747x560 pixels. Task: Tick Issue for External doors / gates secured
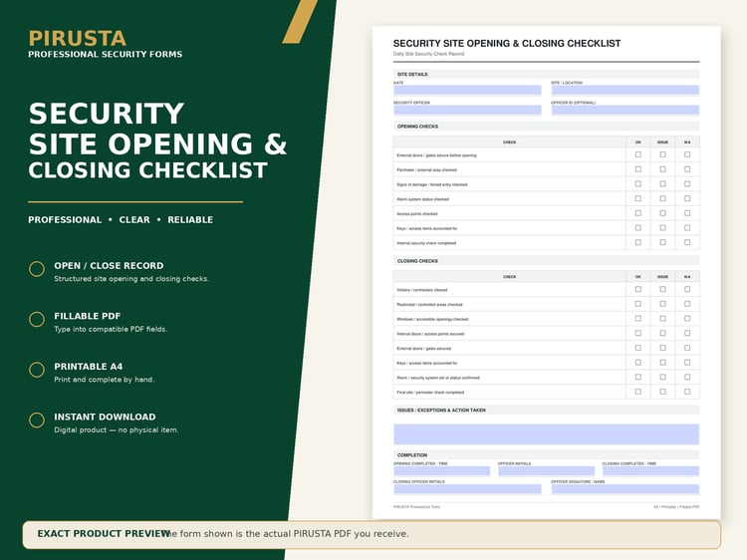pos(662,348)
